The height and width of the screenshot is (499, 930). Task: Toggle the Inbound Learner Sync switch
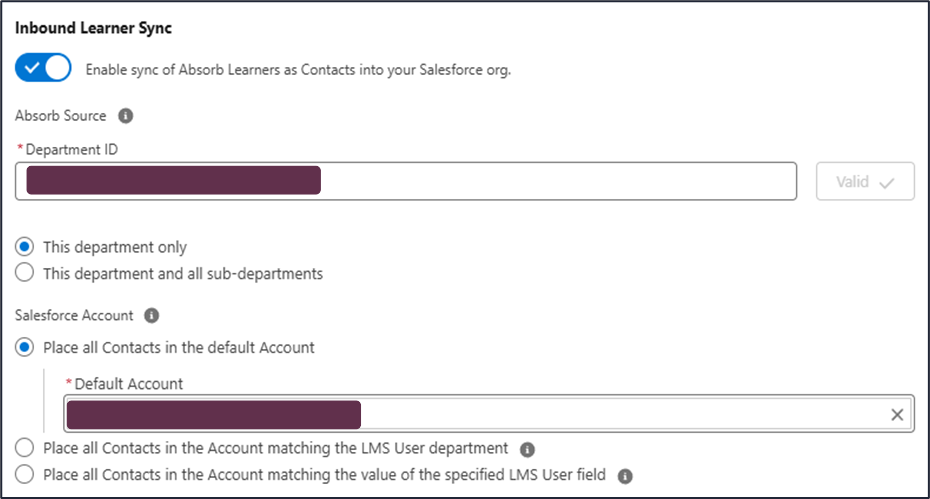click(x=43, y=69)
